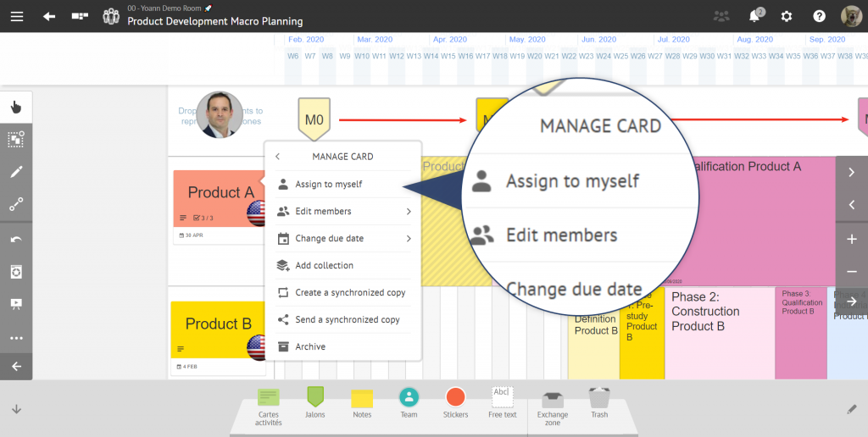Select Phase 3: Qualification Product B card
The width and height of the screenshot is (868, 437).
click(x=801, y=333)
